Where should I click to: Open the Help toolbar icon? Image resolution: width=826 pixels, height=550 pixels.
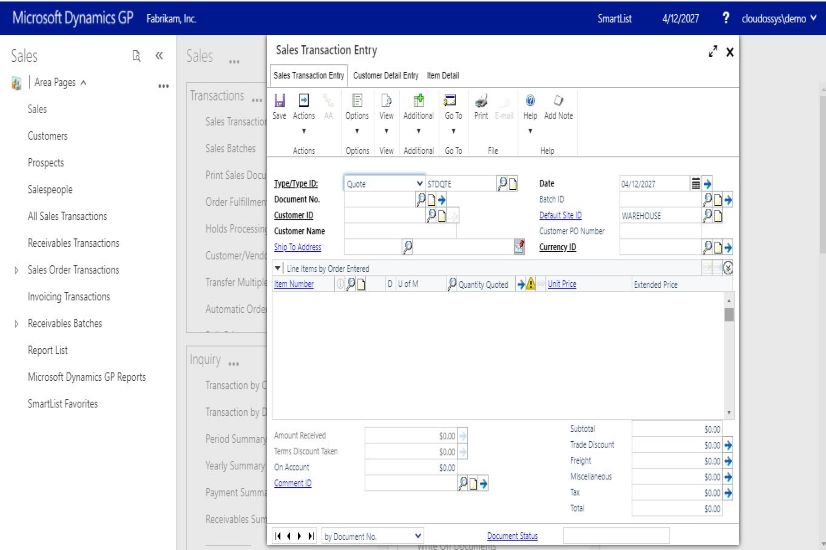pos(530,101)
